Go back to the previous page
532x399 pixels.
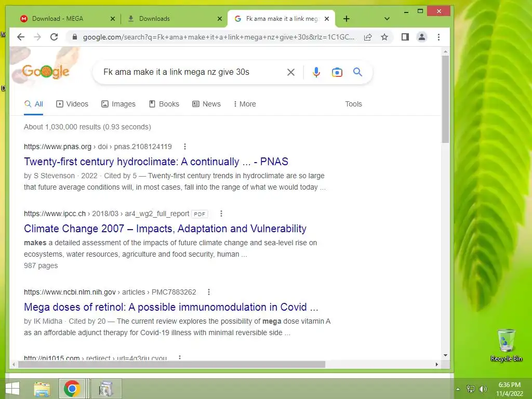click(21, 37)
